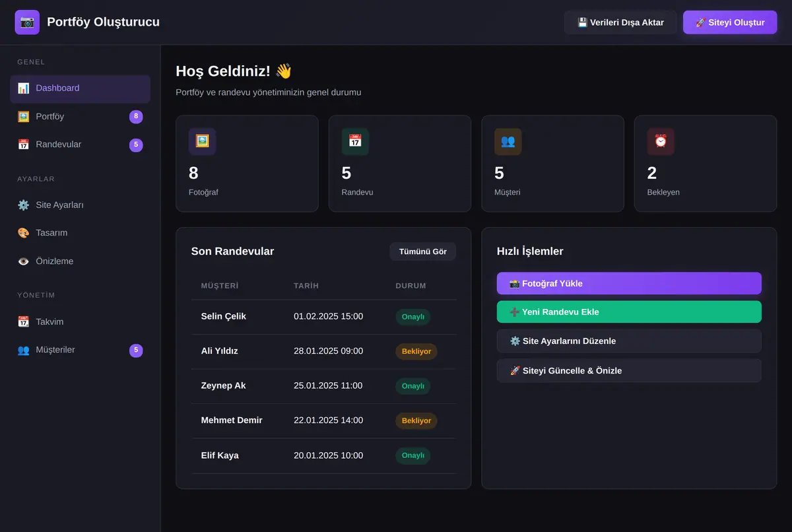Click the palette icon beside Tasarım

24,233
